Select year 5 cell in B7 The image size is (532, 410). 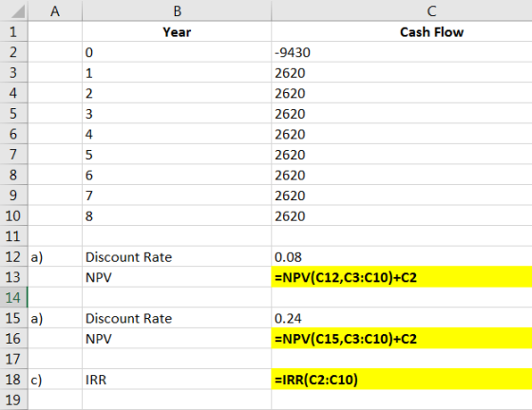pos(177,155)
